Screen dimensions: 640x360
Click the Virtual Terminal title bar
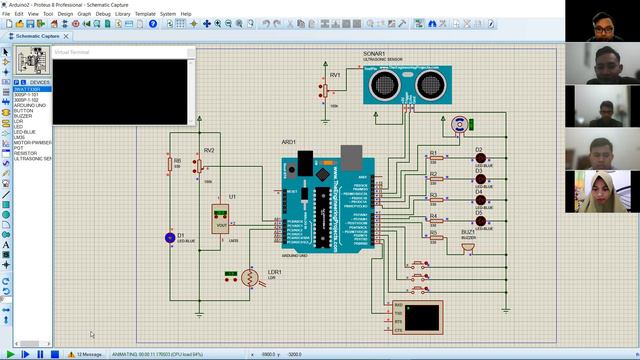pos(124,52)
